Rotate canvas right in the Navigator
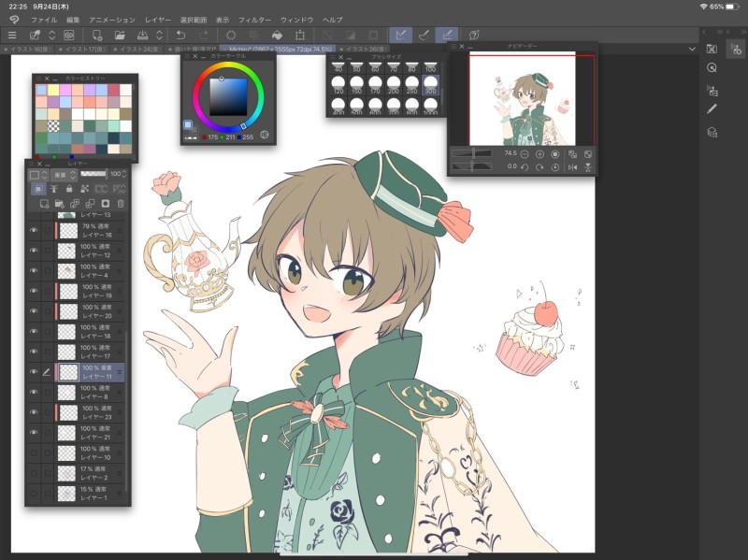Viewport: 748px width, 560px height. click(x=539, y=167)
